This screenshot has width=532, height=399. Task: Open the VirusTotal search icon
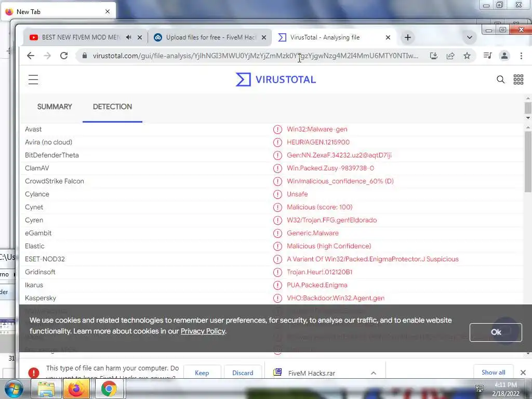point(500,79)
